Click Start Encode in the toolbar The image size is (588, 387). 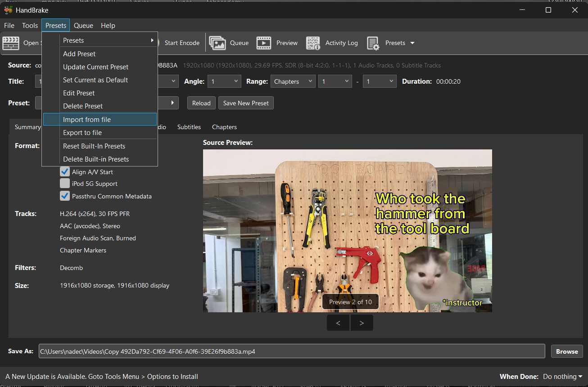click(182, 43)
